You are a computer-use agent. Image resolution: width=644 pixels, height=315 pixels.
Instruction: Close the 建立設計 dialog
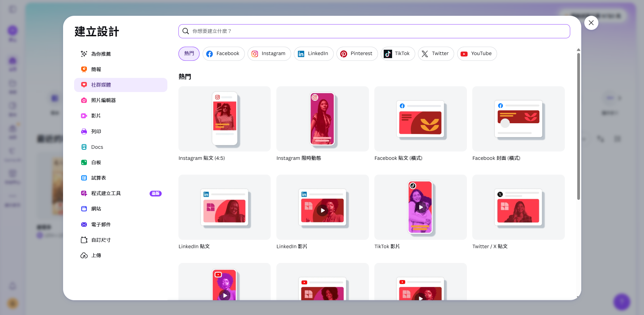(591, 22)
